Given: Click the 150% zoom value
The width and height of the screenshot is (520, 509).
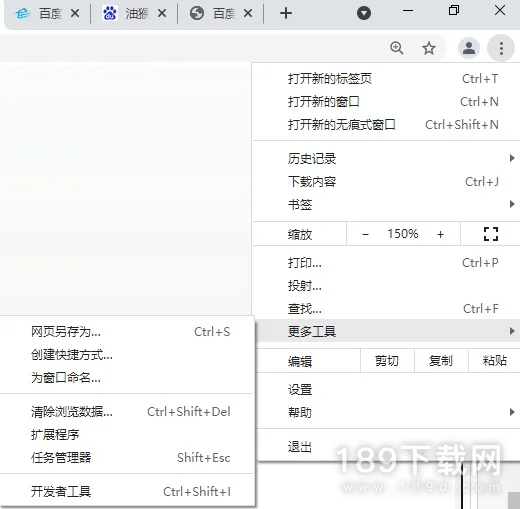Looking at the screenshot, I should pyautogui.click(x=403, y=234).
